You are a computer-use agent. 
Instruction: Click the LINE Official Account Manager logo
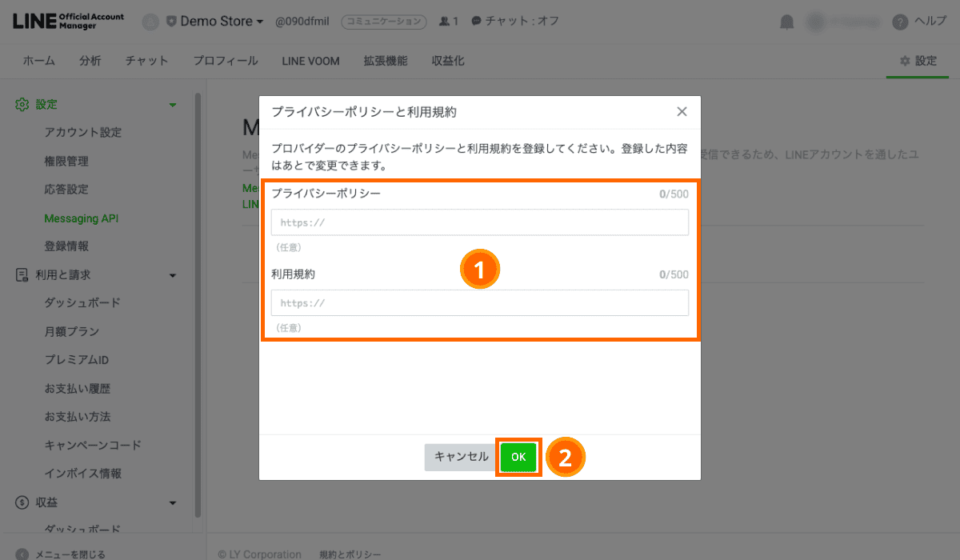66,20
